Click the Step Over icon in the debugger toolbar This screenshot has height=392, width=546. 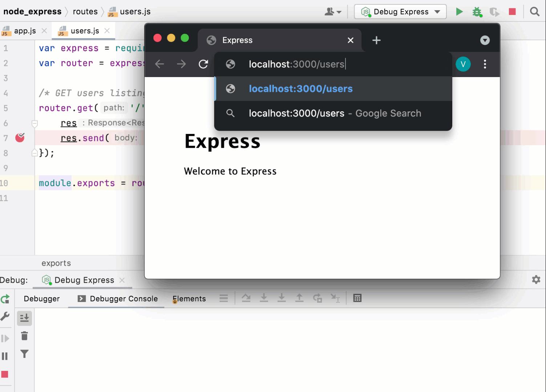pyautogui.click(x=246, y=298)
